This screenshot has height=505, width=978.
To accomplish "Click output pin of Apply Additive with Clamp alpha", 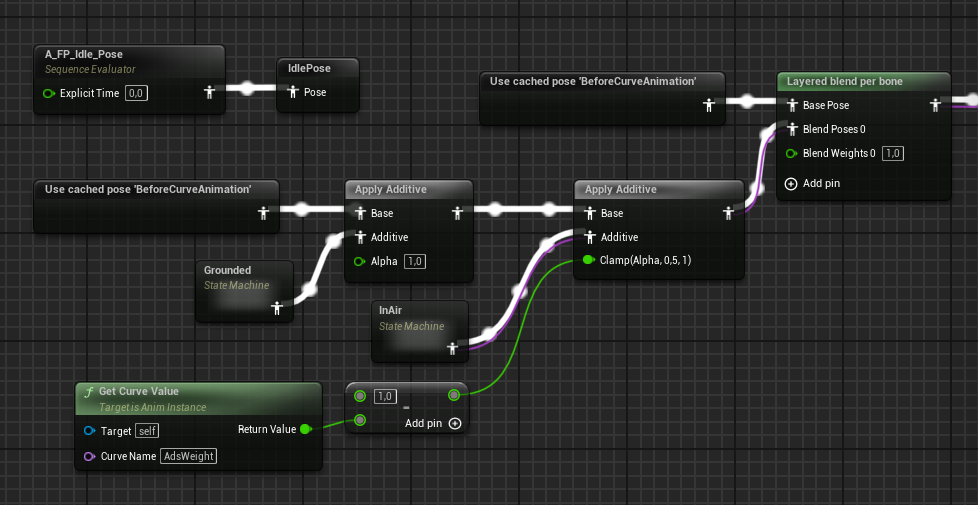I will pyautogui.click(x=728, y=213).
